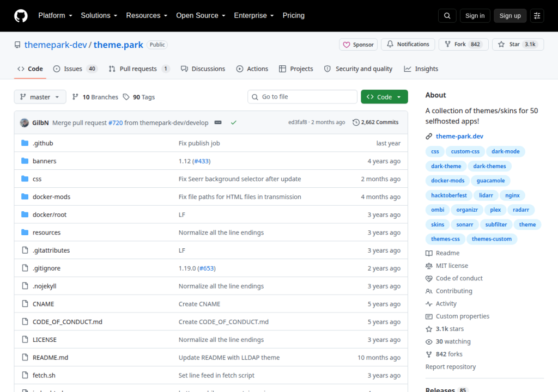
Task: Open the theme.park repository link
Action: click(x=118, y=45)
